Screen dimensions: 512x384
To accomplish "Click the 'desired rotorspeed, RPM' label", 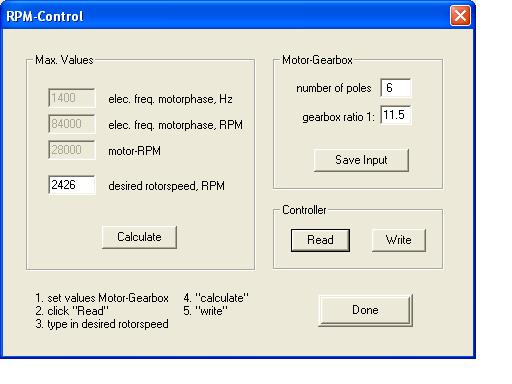I will (x=167, y=186).
